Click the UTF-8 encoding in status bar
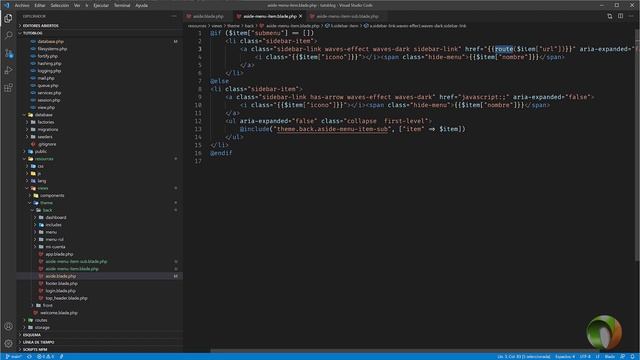 pos(585,356)
